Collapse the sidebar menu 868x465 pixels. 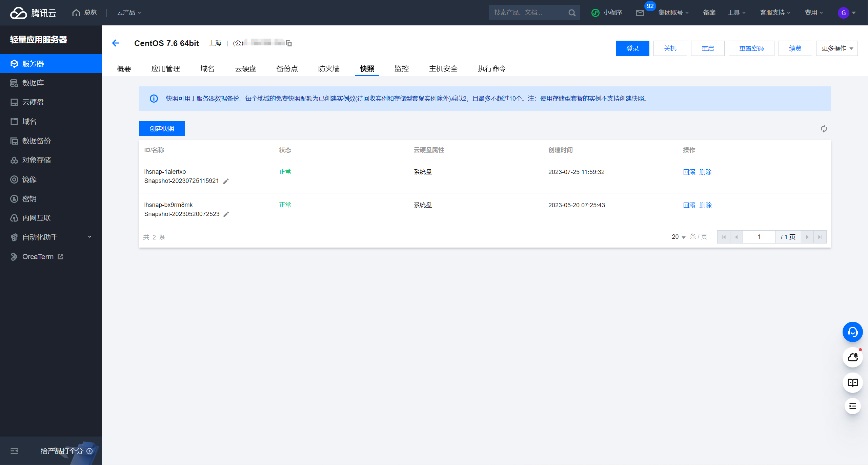[14, 451]
